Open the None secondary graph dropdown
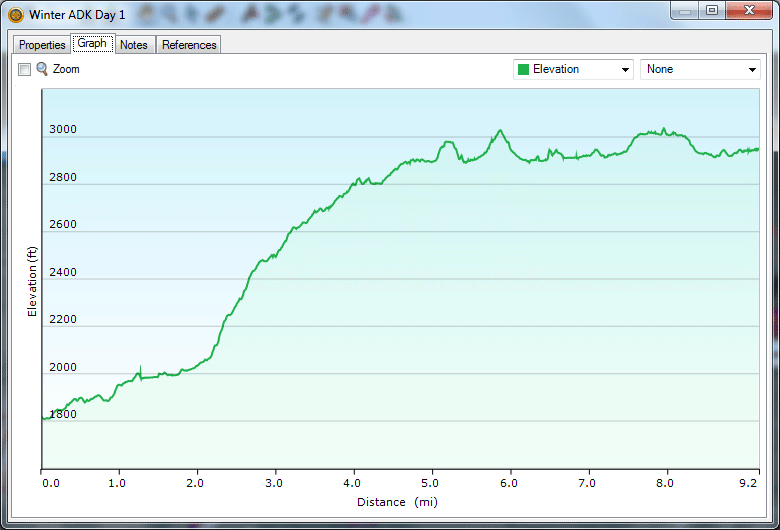The height and width of the screenshot is (530, 780). [700, 69]
